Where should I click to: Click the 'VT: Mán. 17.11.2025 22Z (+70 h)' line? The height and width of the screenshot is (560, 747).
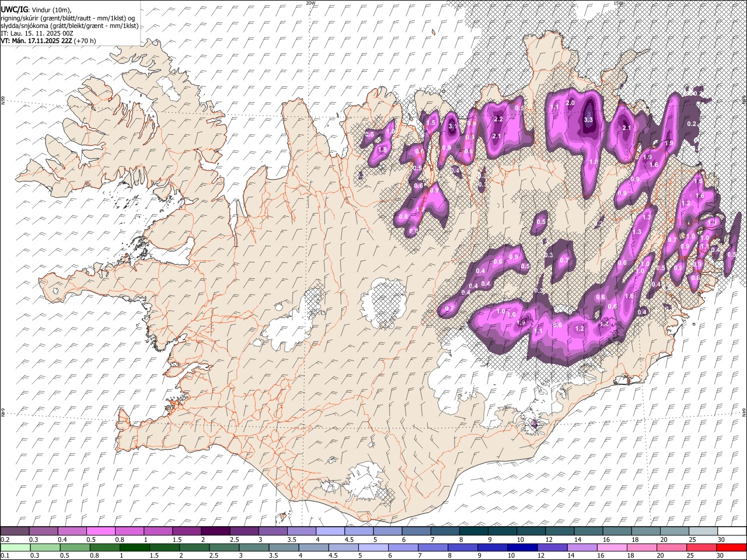point(48,41)
